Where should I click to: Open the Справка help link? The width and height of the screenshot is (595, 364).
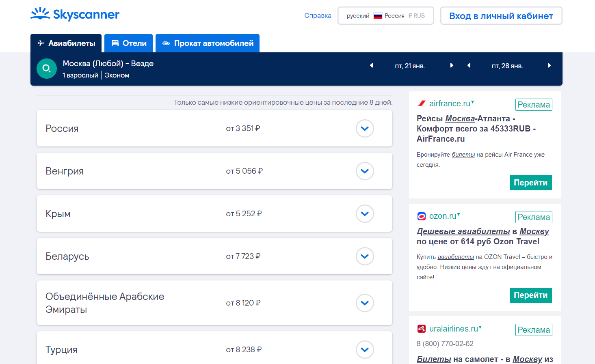[x=318, y=16]
